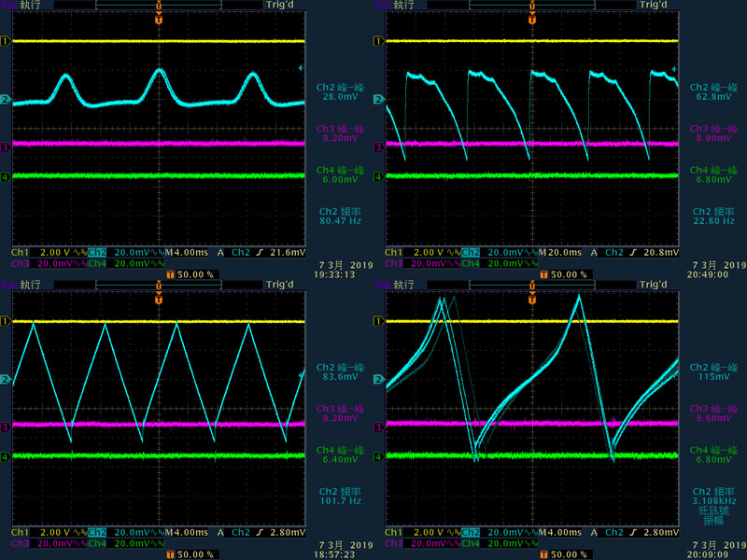The width and height of the screenshot is (747, 560).
Task: Click orange trigger position marker above 3.108kHz waveform
Action: [x=532, y=300]
